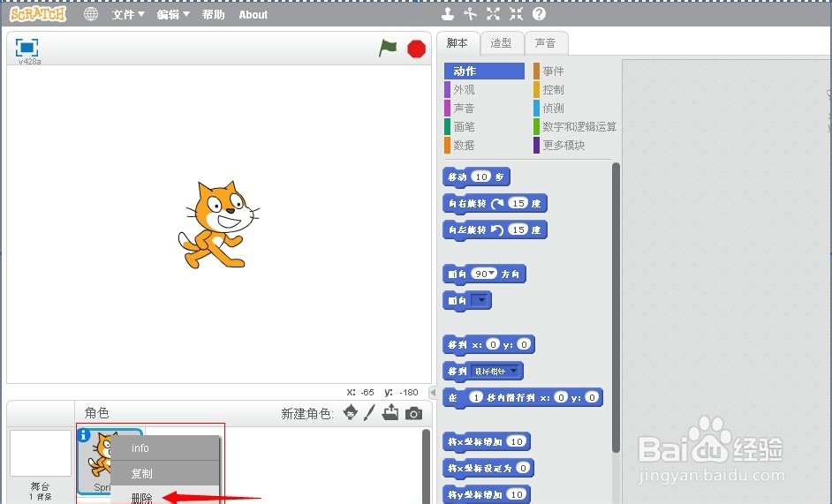Viewport: 832px width, 504px height.
Task: Click the red stop button
Action: click(416, 49)
